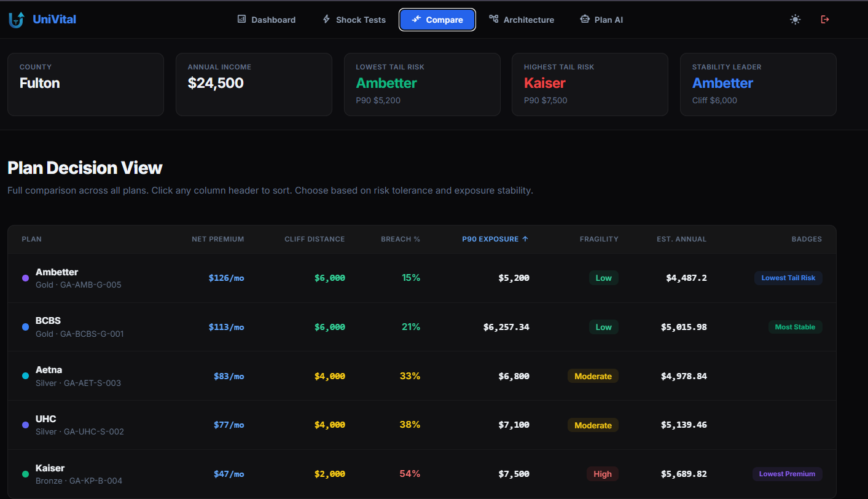868x499 pixels.
Task: Select the UHC plan name
Action: pyautogui.click(x=45, y=419)
